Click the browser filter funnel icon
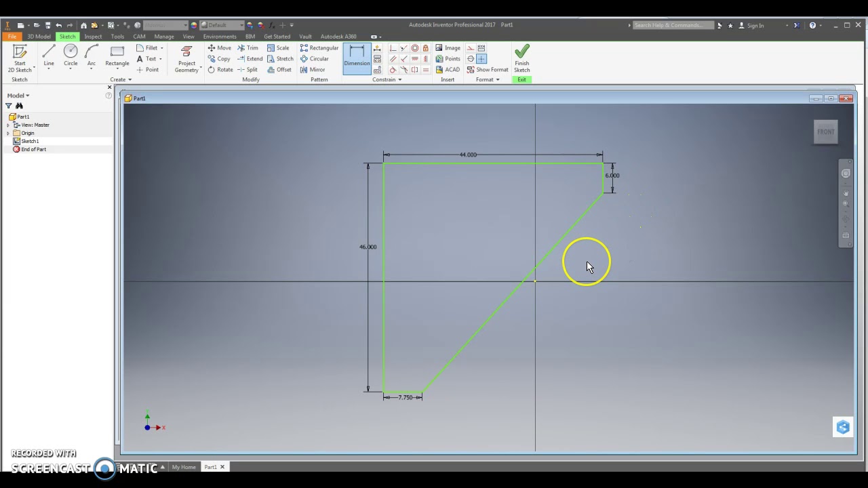This screenshot has width=868, height=488. [x=9, y=106]
